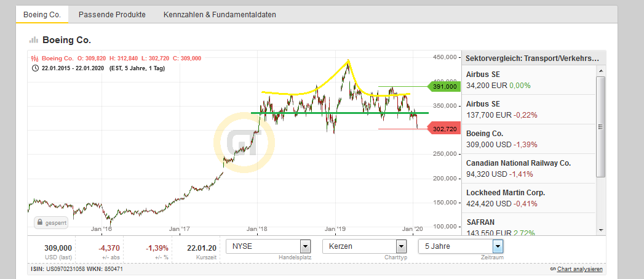The height and width of the screenshot is (279, 644).
Task: Open the Passende Produkte tab
Action: [x=112, y=14]
